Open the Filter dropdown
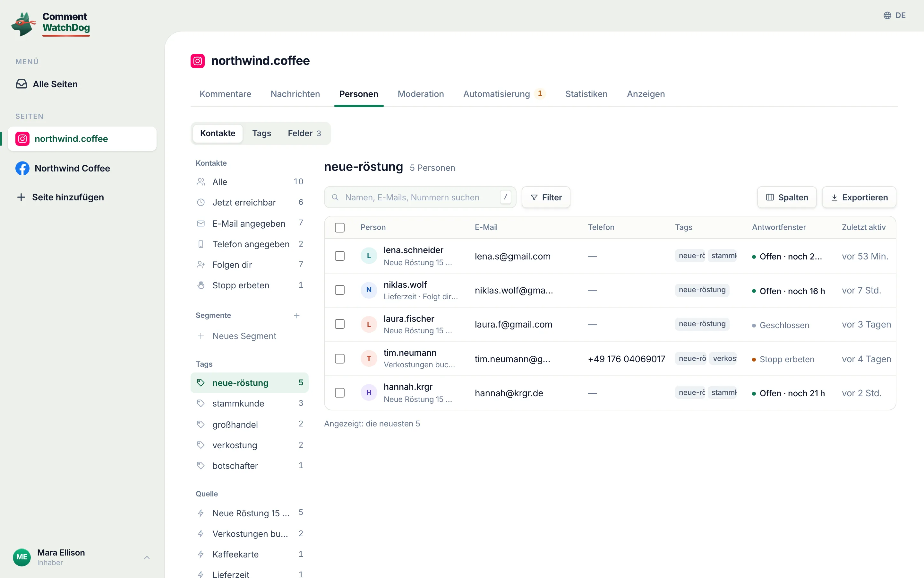This screenshot has width=924, height=578. point(546,197)
